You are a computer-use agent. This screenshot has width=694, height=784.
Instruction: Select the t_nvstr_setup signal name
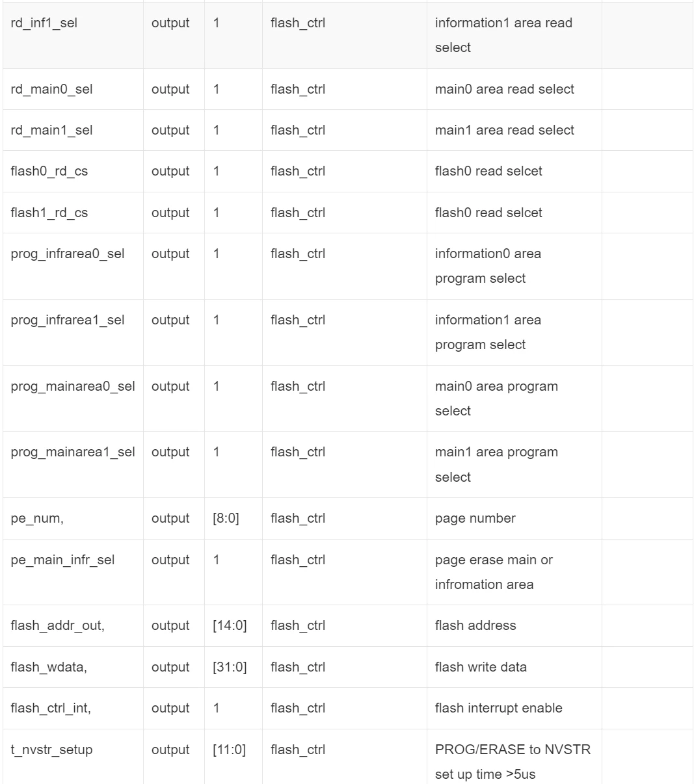(x=51, y=750)
